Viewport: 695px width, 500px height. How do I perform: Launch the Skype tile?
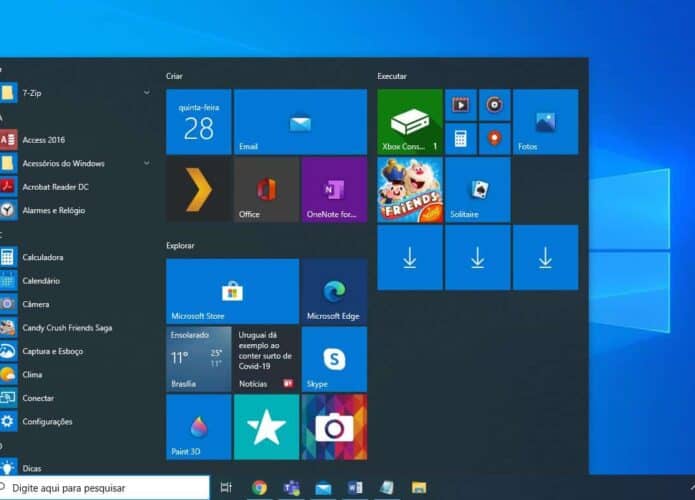334,359
